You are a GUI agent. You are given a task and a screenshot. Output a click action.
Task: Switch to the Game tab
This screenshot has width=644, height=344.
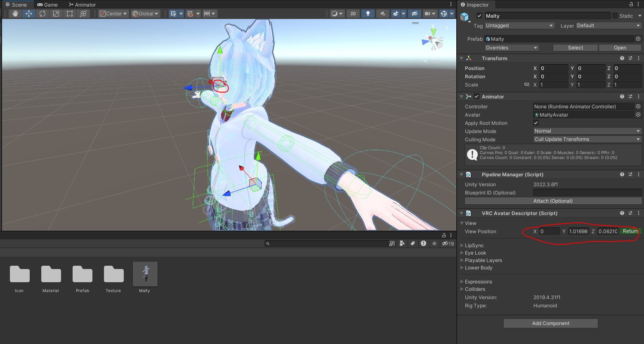click(x=47, y=5)
